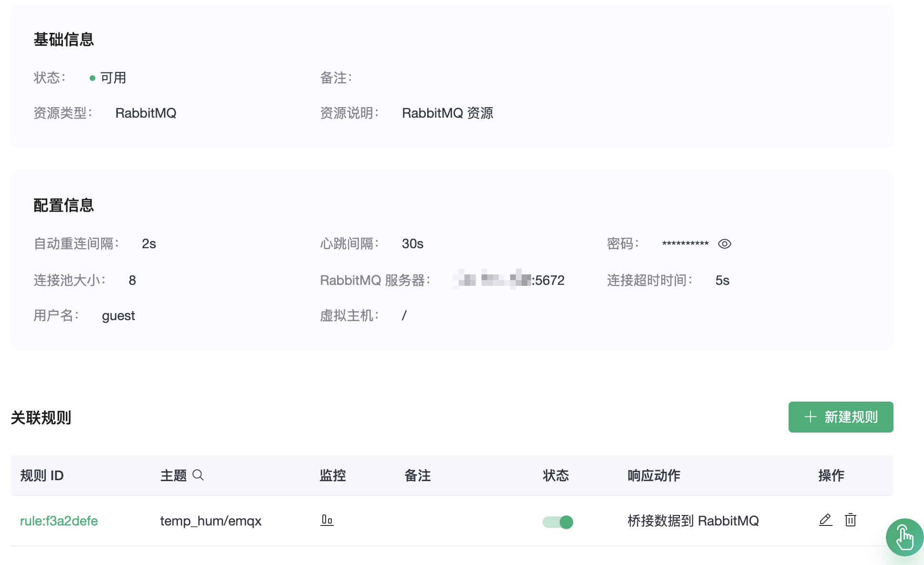Click the 状态 column header in table
The image size is (924, 565).
pos(555,475)
